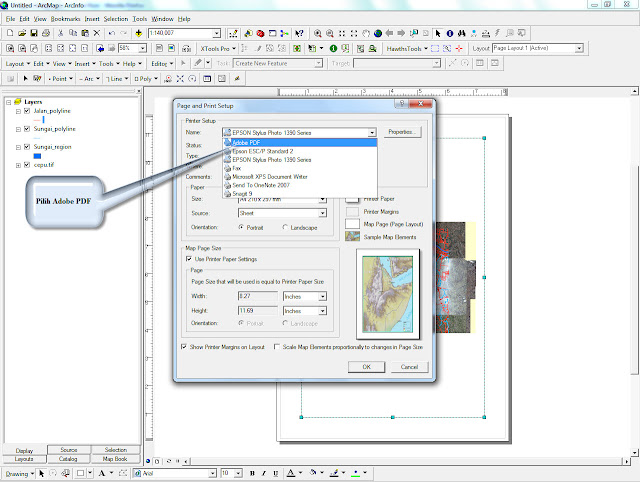Viewport: 640px width, 482px height.
Task: Open the map scale 1:140,007 dropdown
Action: pyautogui.click(x=217, y=33)
